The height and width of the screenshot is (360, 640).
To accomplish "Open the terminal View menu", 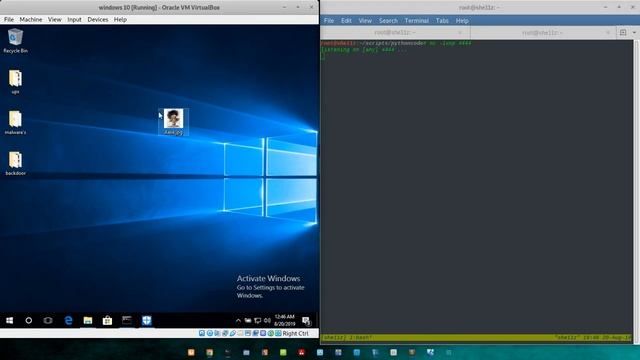I will (365, 20).
